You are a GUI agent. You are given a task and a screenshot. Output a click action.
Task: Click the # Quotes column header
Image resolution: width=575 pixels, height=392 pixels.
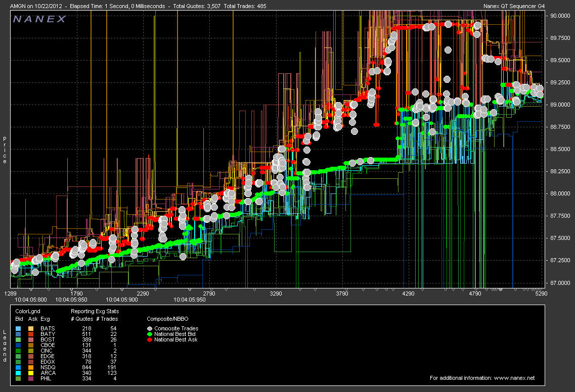coord(82,319)
